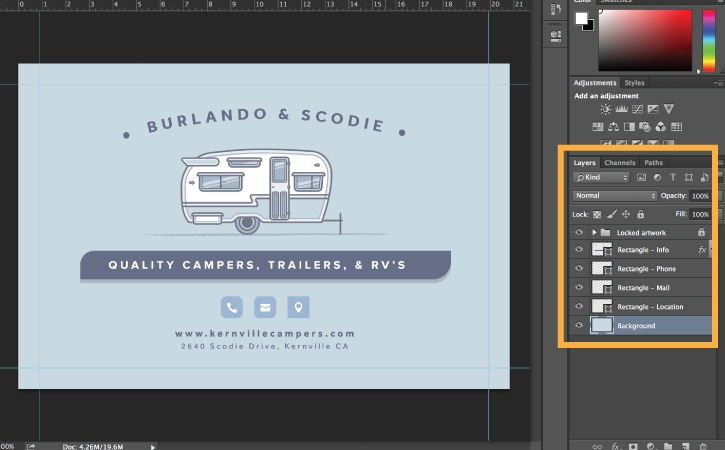
Task: Click the link layers icon
Action: (x=597, y=445)
